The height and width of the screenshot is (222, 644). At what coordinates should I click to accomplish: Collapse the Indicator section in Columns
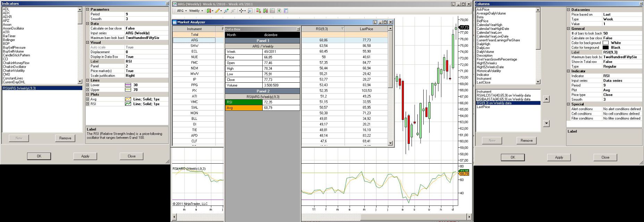[x=568, y=71]
